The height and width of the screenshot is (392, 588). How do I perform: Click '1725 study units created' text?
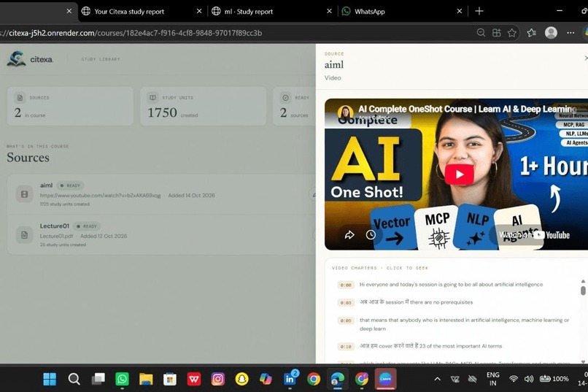point(64,204)
